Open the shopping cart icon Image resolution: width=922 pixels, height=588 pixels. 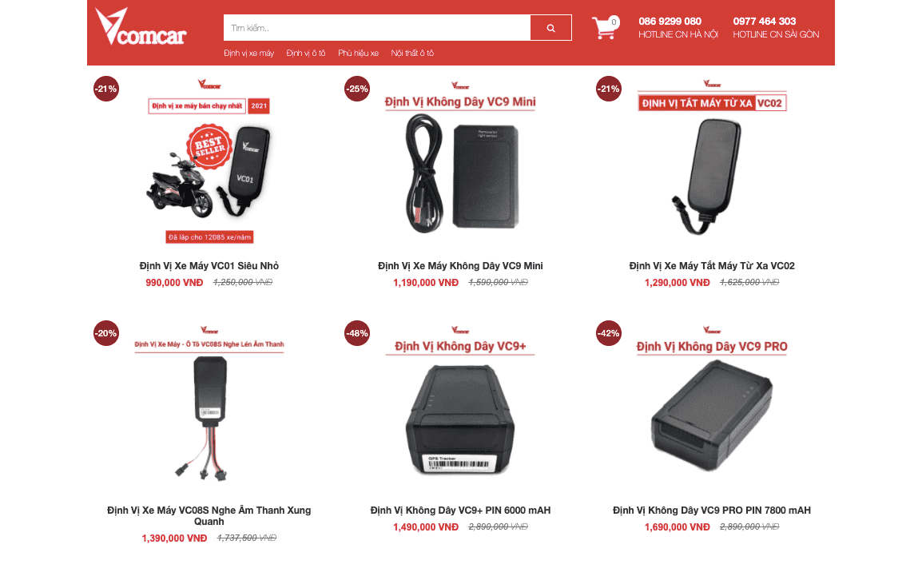coord(605,27)
